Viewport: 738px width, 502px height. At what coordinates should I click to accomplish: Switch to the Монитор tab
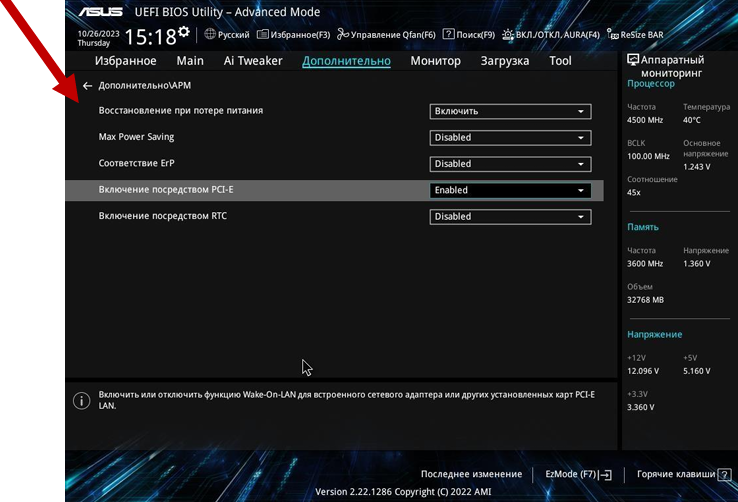click(435, 61)
